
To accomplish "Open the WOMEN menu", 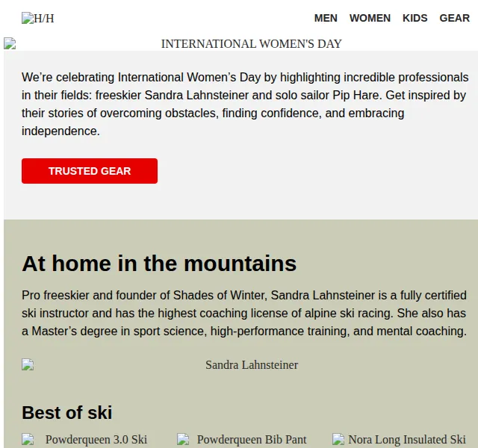I will point(370,18).
